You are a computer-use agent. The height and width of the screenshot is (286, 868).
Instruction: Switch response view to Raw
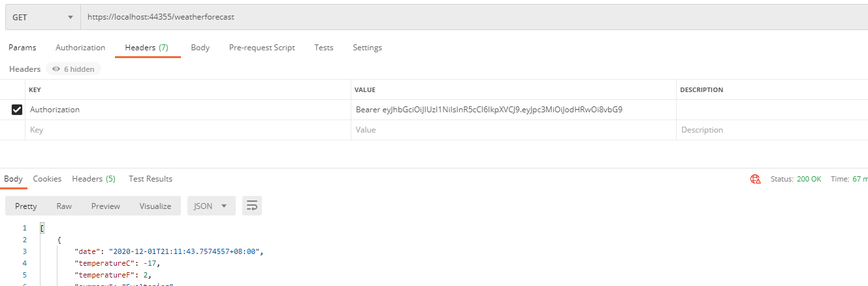coord(64,206)
